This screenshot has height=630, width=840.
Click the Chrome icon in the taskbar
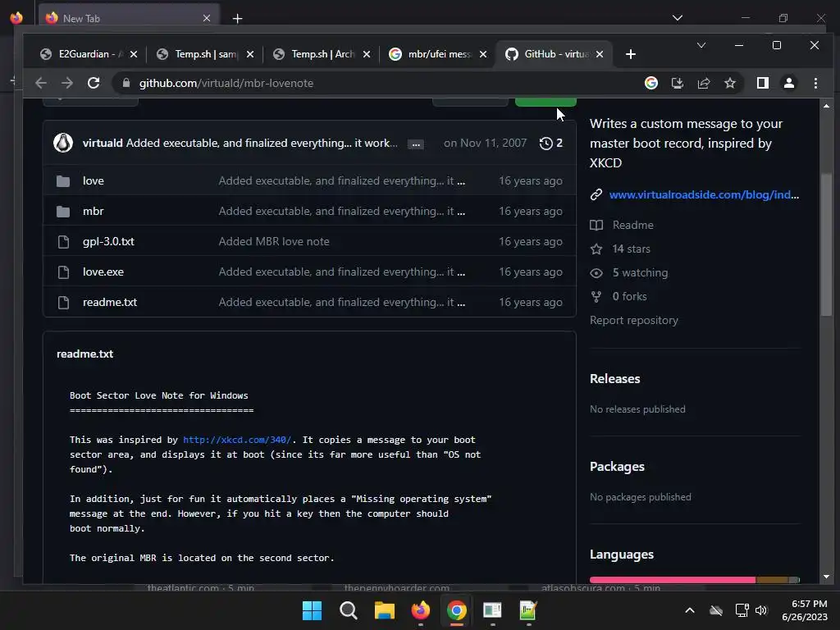pos(456,610)
